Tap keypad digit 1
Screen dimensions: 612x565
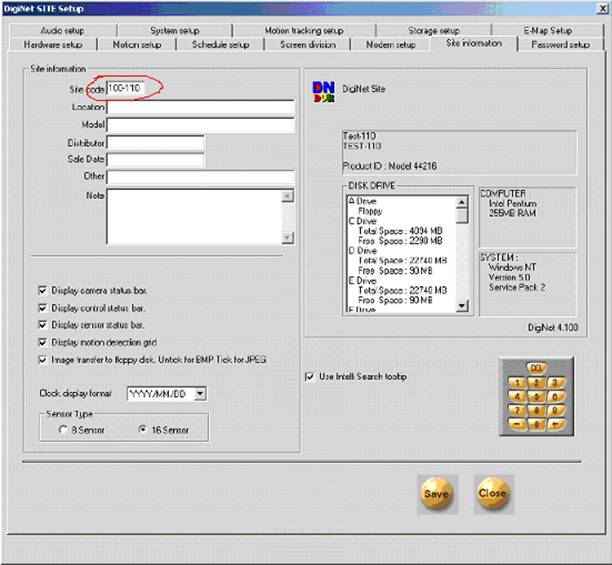point(518,382)
